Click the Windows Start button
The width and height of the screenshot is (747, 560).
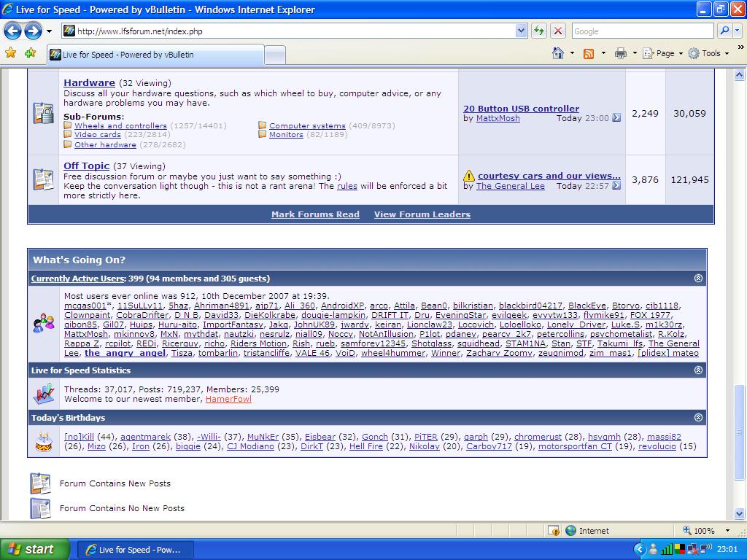(35, 549)
